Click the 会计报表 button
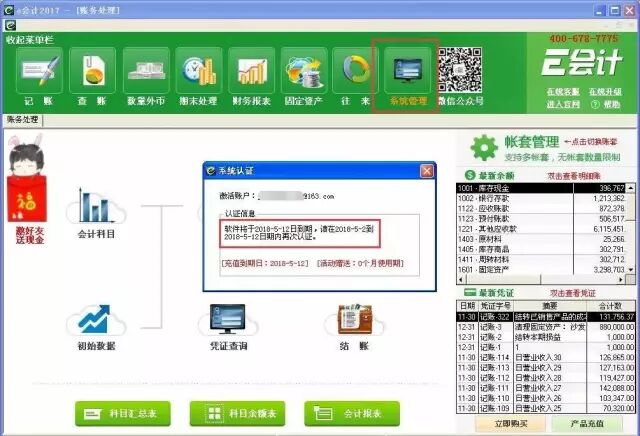The width and height of the screenshot is (640, 436). (x=352, y=414)
